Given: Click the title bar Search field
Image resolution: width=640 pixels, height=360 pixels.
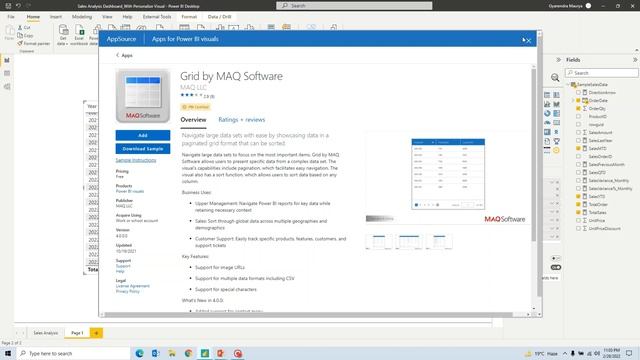Looking at the screenshot, I should pyautogui.click(x=354, y=6).
